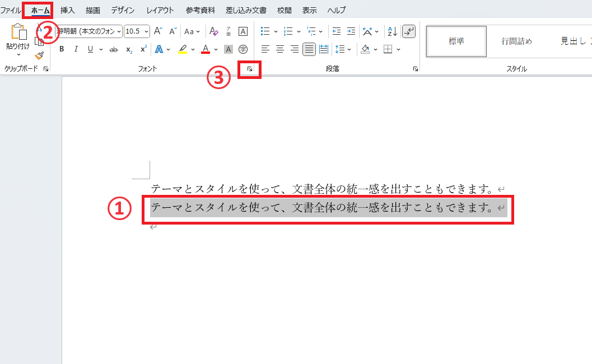Expand the underline style dropdown arrow
The width and height of the screenshot is (592, 364).
point(101,49)
